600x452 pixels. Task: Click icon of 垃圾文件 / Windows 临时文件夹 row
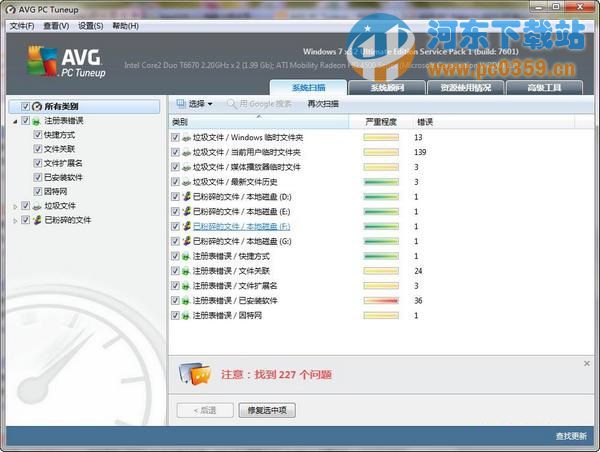point(186,137)
